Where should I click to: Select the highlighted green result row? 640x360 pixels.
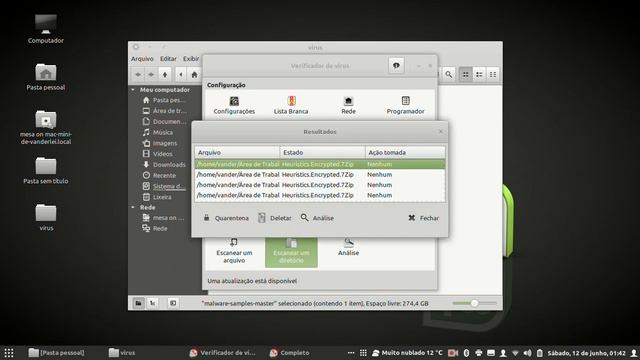pyautogui.click(x=320, y=164)
